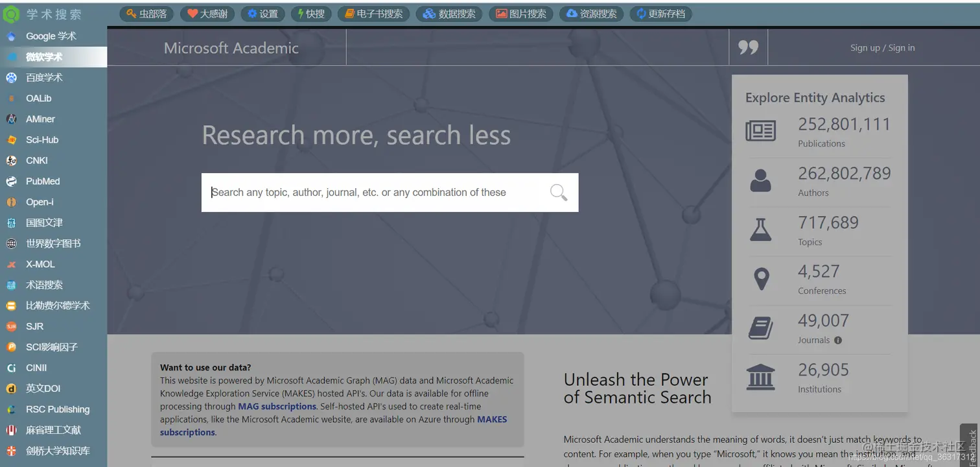Select Sci-Hub in the sidebar
This screenshot has width=980, height=467.
pos(53,140)
